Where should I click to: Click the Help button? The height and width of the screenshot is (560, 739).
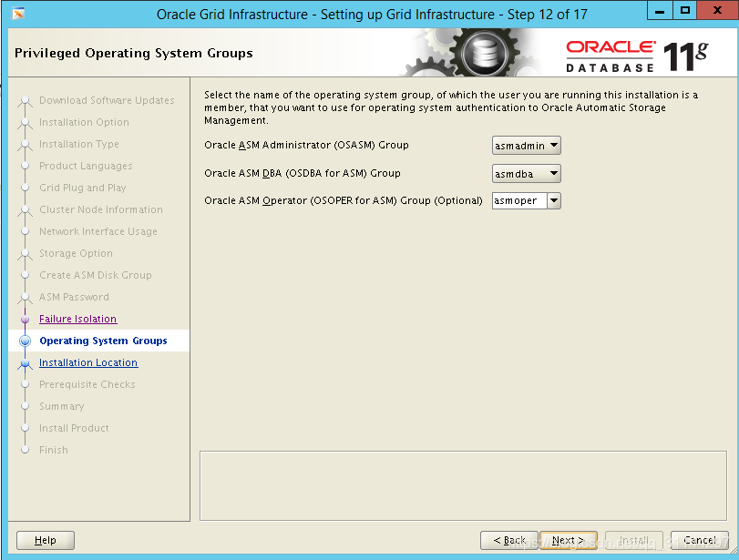point(46,540)
